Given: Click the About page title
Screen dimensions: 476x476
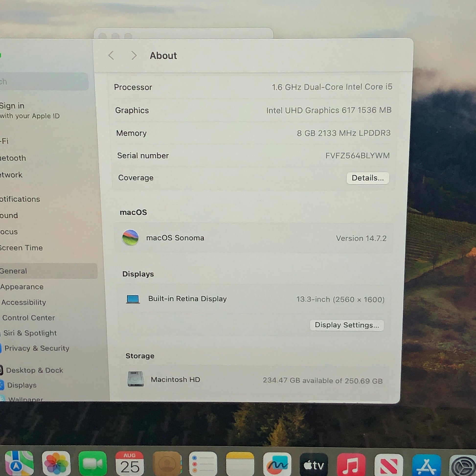Looking at the screenshot, I should tap(163, 56).
